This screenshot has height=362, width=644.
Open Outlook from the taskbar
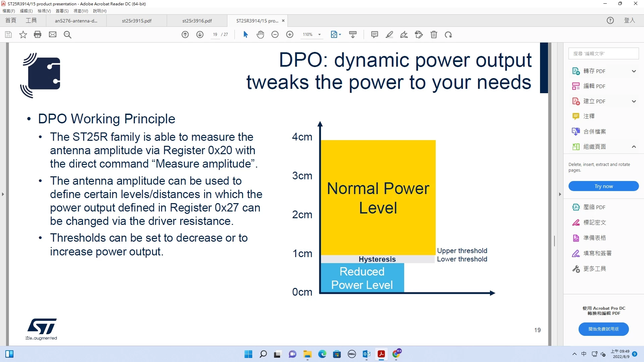coord(366,354)
